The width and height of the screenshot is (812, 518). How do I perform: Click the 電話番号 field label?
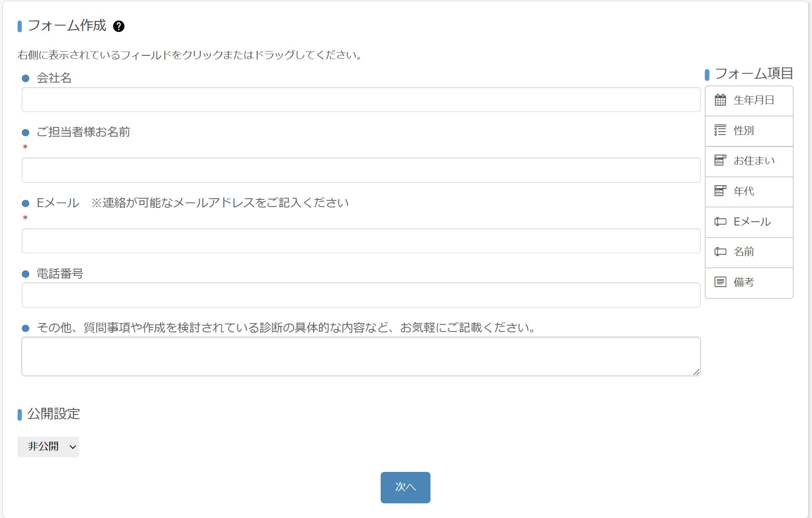pyautogui.click(x=60, y=274)
